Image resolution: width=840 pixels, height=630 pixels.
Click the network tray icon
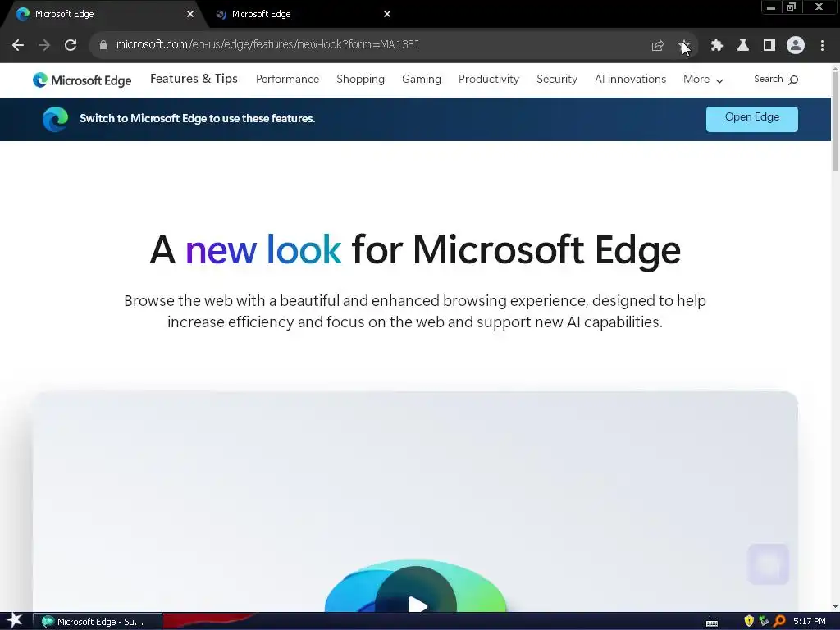pos(764,621)
